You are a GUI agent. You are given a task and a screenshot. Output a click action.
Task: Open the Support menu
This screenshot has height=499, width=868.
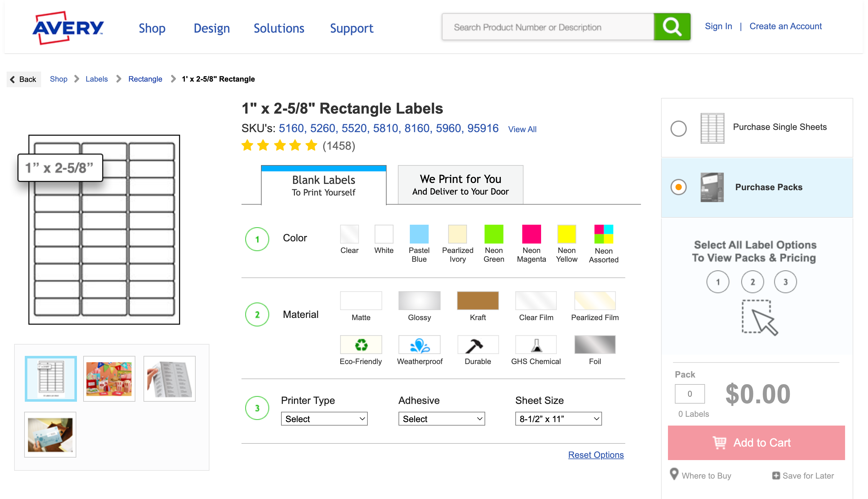pyautogui.click(x=351, y=28)
